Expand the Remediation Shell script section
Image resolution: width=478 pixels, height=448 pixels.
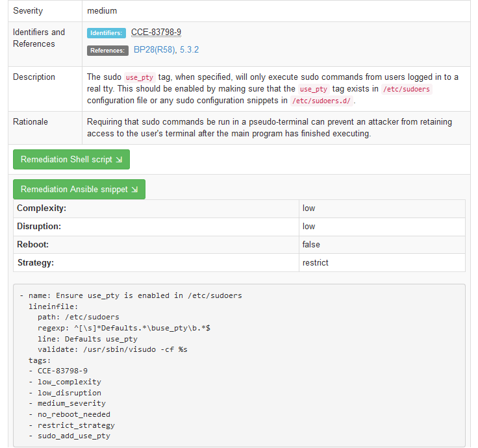71,160
